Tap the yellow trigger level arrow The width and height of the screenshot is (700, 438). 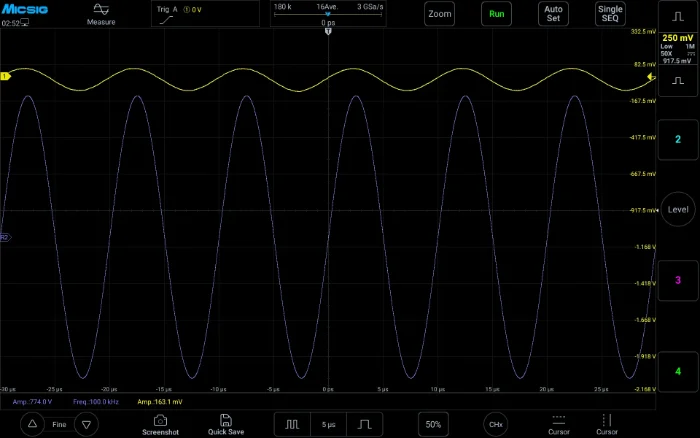(651, 77)
